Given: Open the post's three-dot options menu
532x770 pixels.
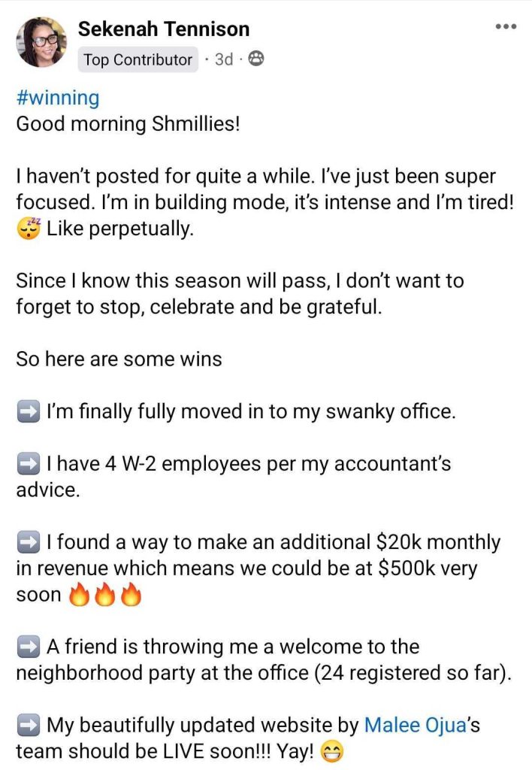Looking at the screenshot, I should (506, 26).
